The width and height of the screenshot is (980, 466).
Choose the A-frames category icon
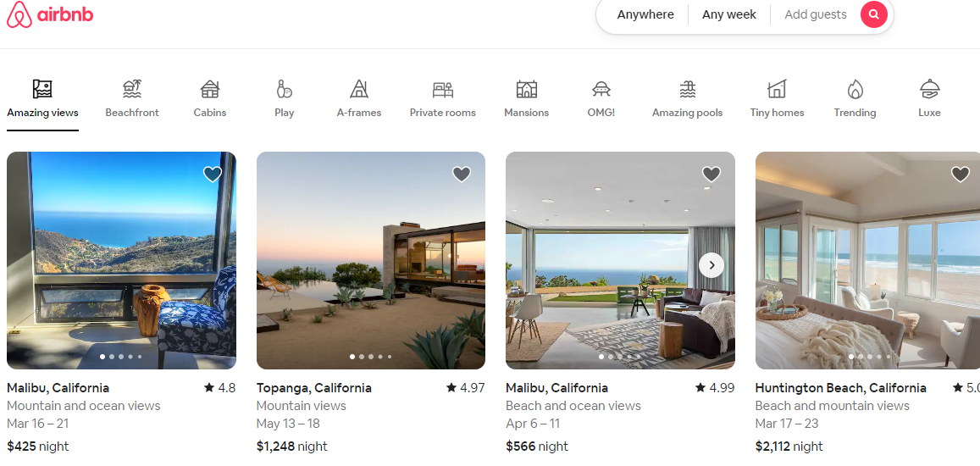[359, 89]
